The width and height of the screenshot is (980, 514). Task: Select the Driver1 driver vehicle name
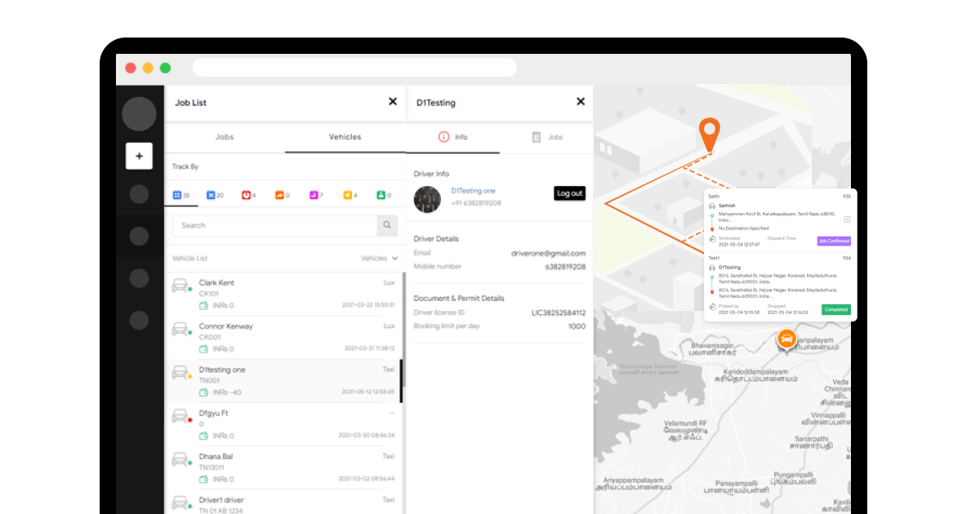click(221, 499)
